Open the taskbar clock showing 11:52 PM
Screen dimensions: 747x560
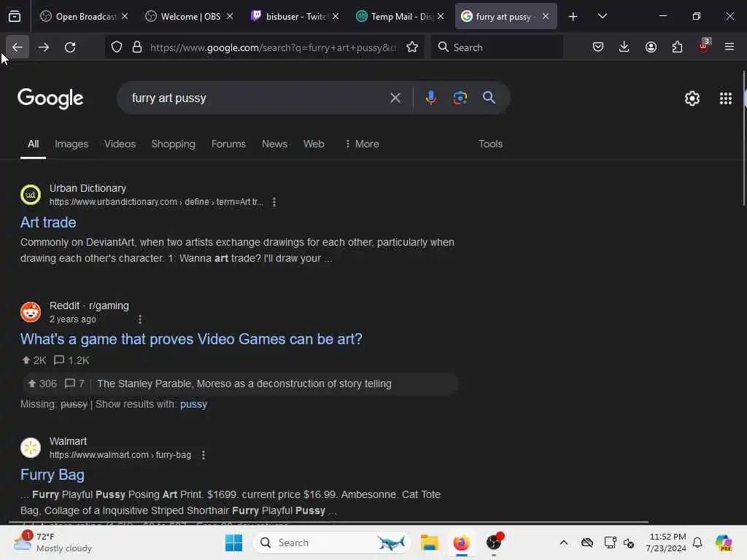pyautogui.click(x=666, y=542)
